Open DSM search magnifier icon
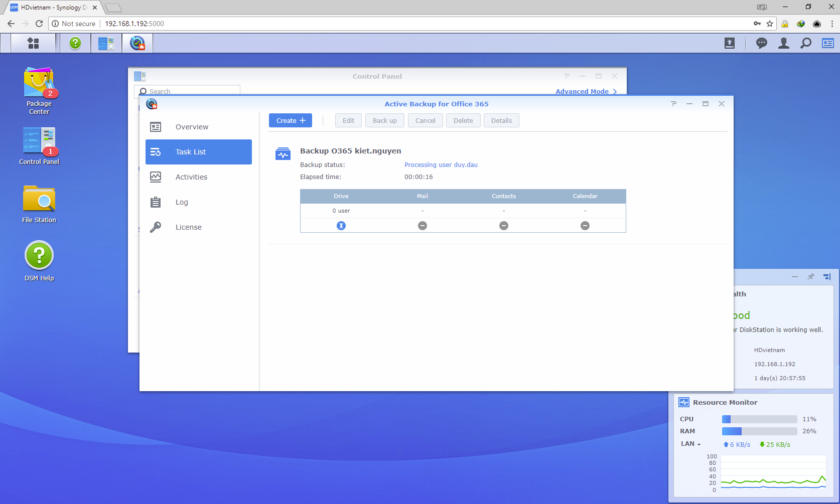The image size is (840, 504). [806, 43]
